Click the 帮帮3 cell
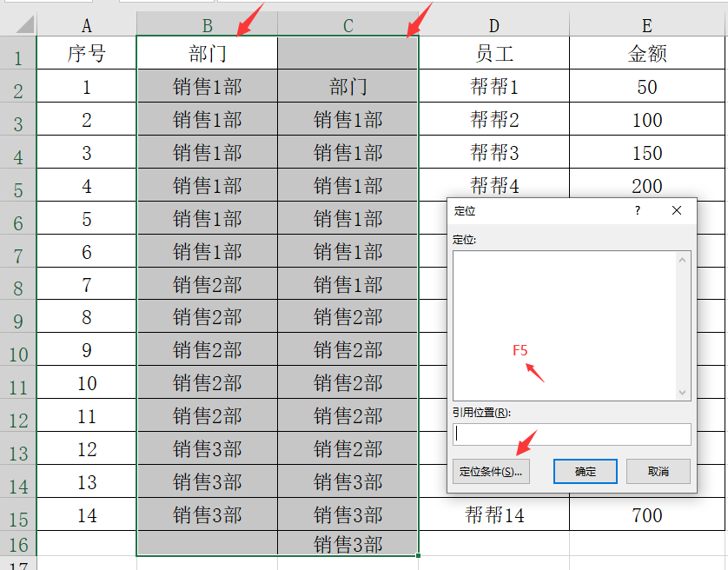 [x=494, y=152]
